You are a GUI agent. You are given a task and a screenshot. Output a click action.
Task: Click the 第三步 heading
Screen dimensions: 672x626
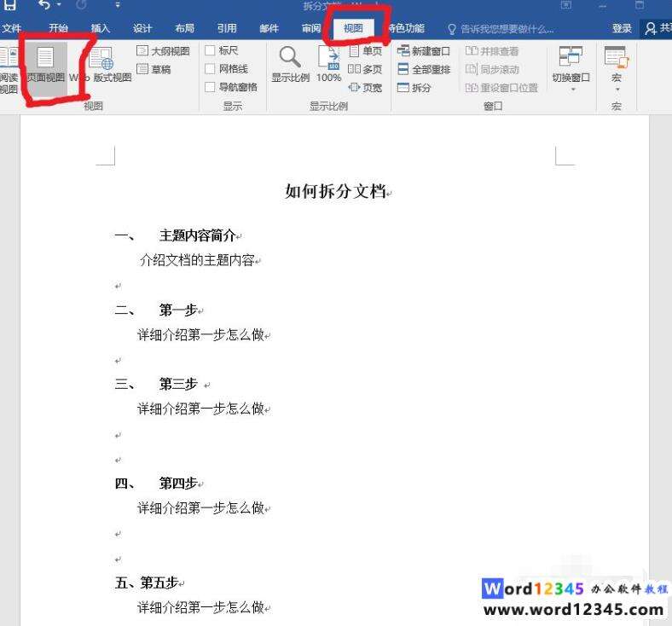coord(178,384)
